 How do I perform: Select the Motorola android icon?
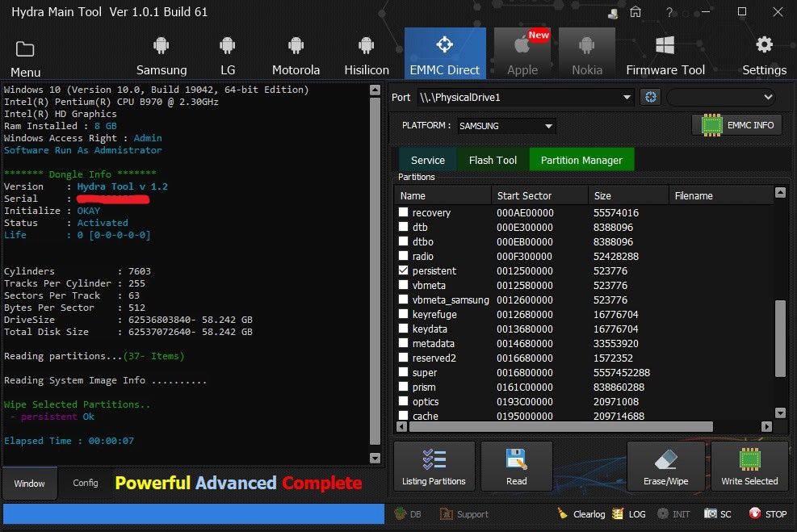(x=296, y=46)
